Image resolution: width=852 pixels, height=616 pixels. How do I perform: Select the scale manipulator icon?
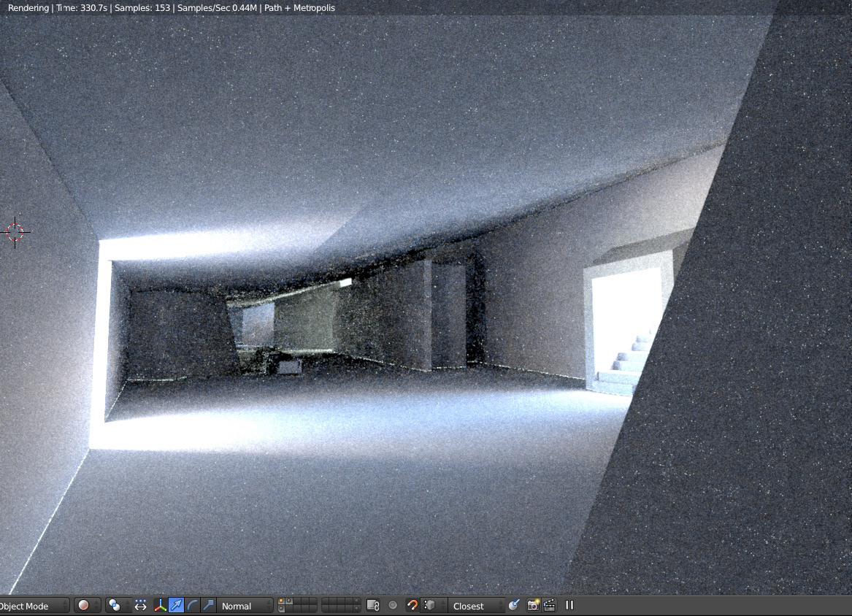click(x=209, y=606)
